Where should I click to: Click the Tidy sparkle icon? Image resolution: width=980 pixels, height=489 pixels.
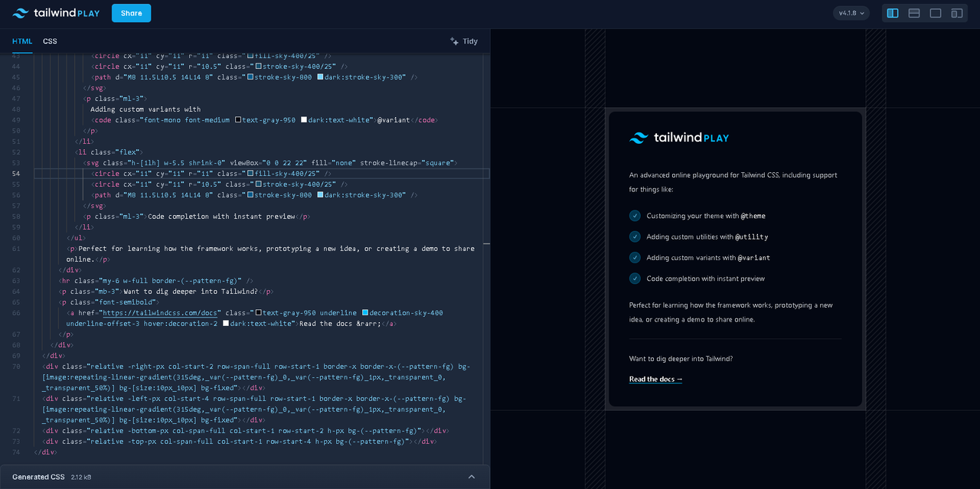(455, 41)
